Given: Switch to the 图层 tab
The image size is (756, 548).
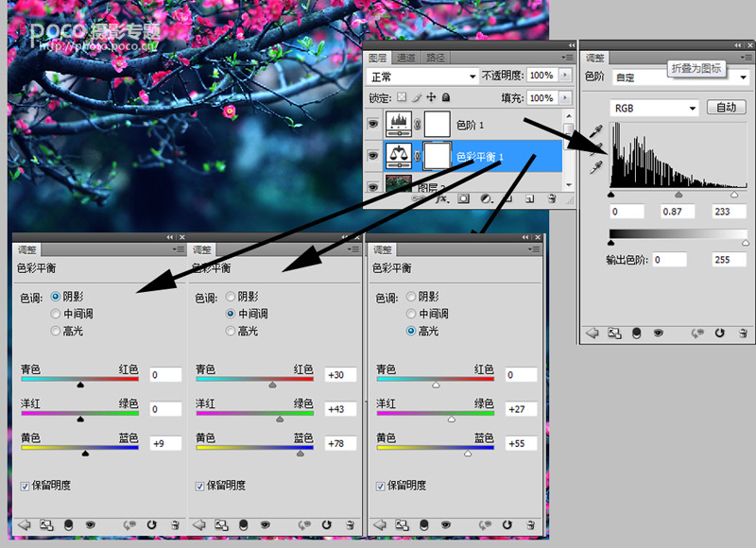Looking at the screenshot, I should (377, 58).
